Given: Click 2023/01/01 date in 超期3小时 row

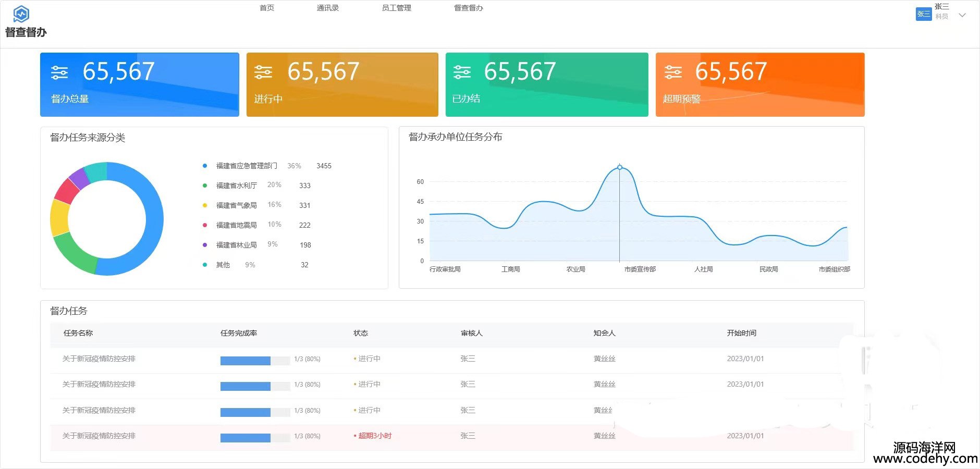Looking at the screenshot, I should 745,436.
